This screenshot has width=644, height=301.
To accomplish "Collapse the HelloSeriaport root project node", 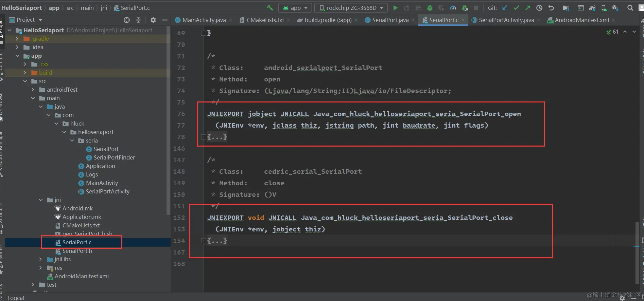I will pos(10,30).
